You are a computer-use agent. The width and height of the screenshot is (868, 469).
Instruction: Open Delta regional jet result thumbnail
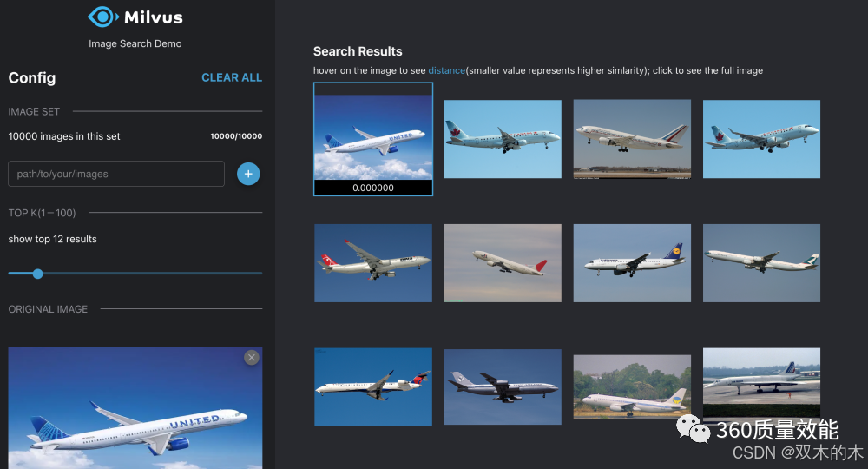pos(373,387)
